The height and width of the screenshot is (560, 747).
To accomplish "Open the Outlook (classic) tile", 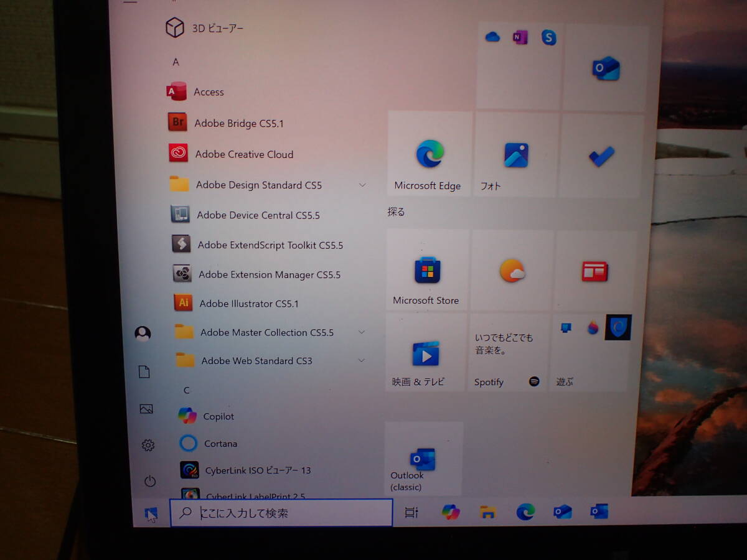I will [x=424, y=459].
